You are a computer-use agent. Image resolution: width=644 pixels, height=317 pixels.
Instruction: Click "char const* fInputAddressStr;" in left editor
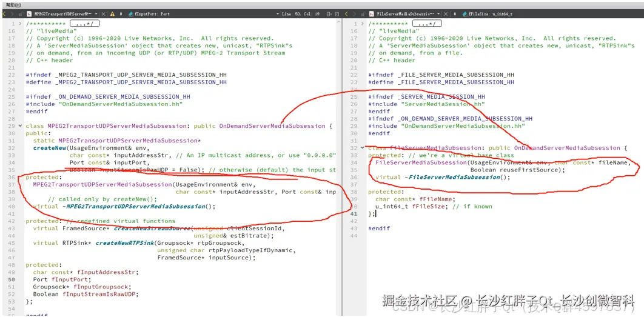pos(86,272)
